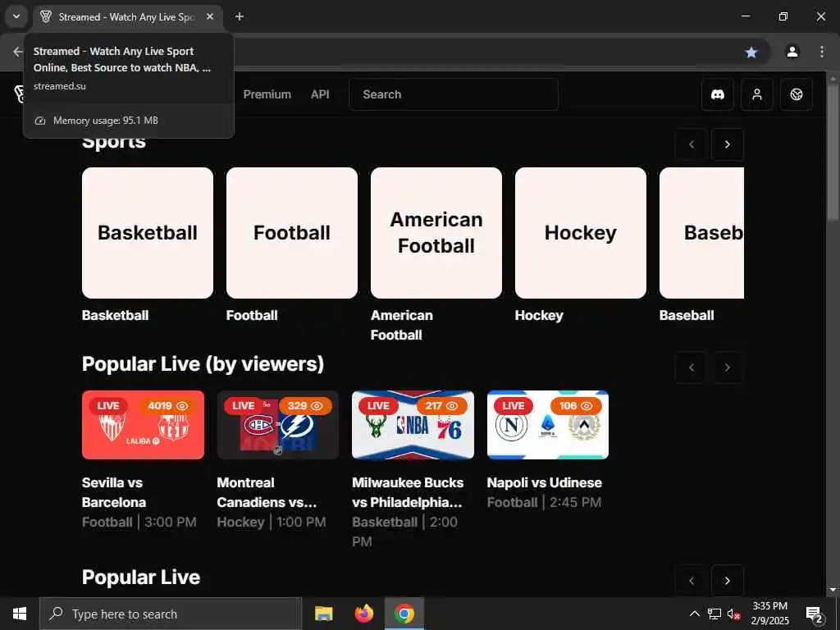Click streamed.su in tab tooltip

(59, 85)
